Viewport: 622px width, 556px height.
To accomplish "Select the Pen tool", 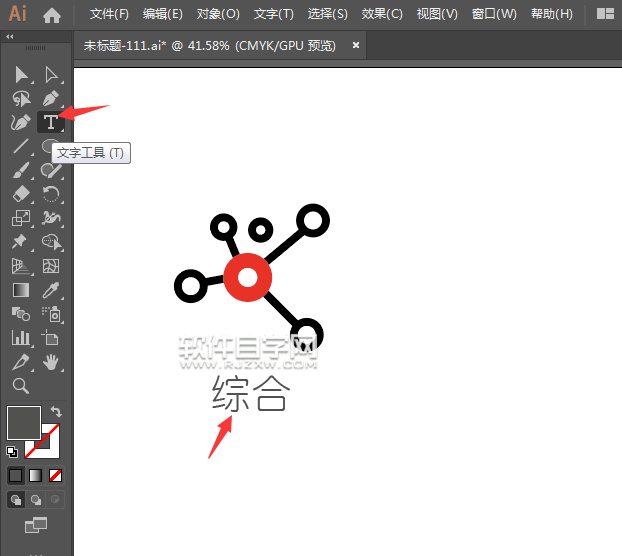I will coord(51,98).
